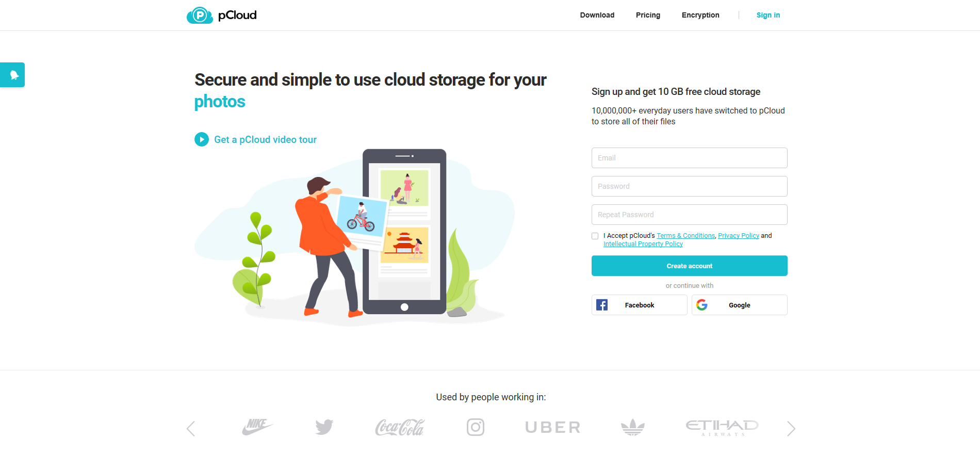Image resolution: width=980 pixels, height=455 pixels.
Task: Play the pCloud video tour icon
Action: coord(202,139)
